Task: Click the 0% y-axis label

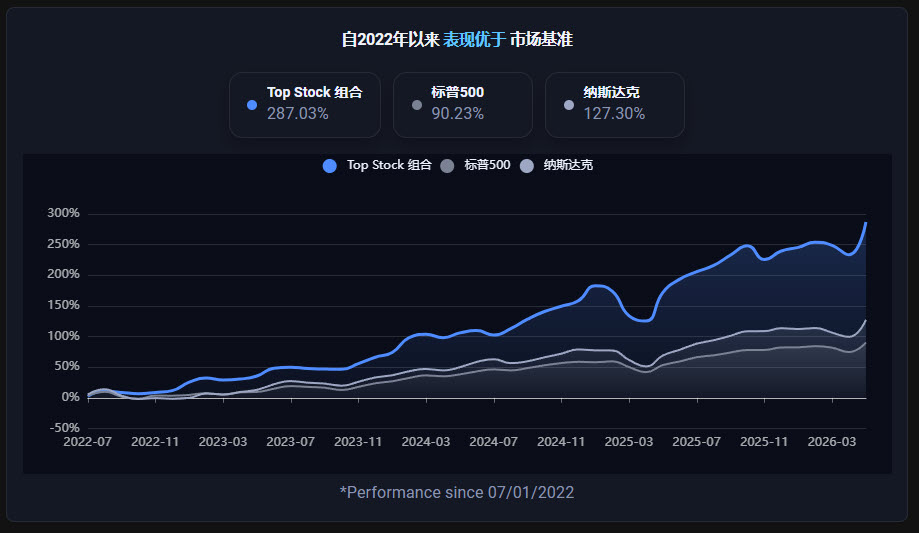Action: pos(70,397)
